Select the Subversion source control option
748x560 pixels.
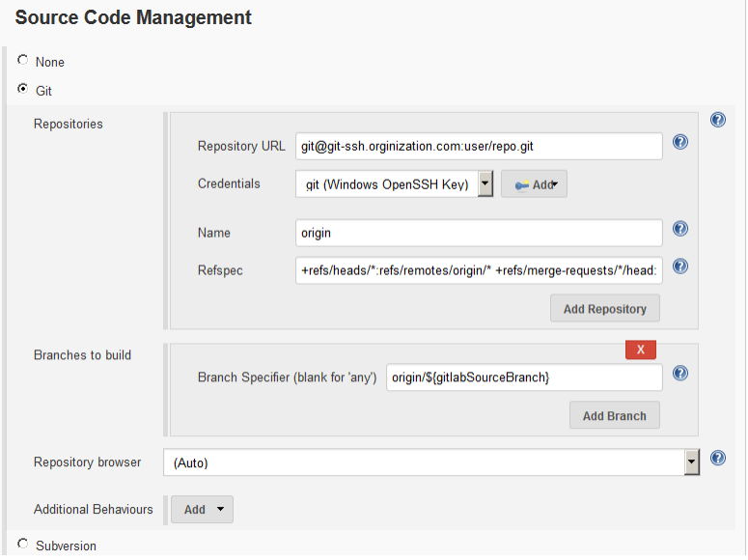(x=22, y=544)
